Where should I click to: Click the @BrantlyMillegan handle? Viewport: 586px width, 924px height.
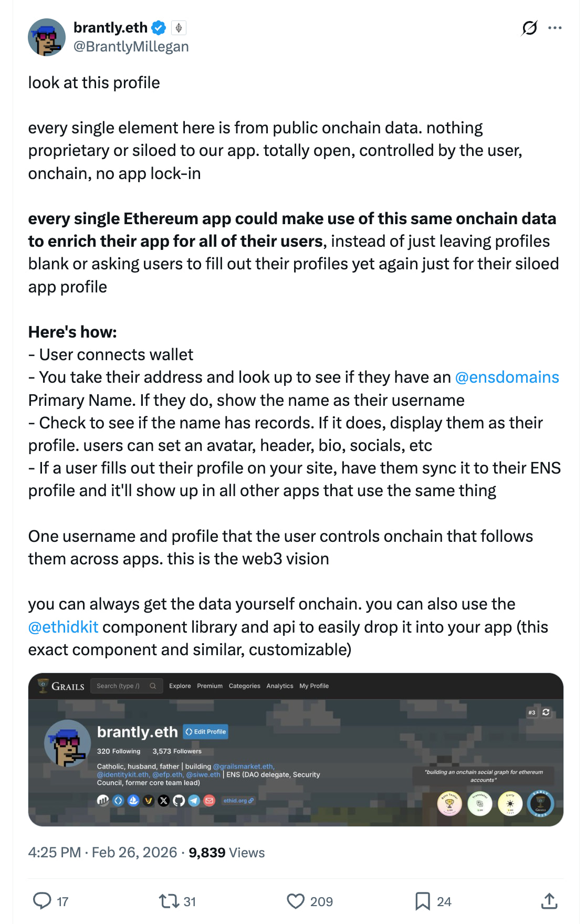[x=131, y=46]
